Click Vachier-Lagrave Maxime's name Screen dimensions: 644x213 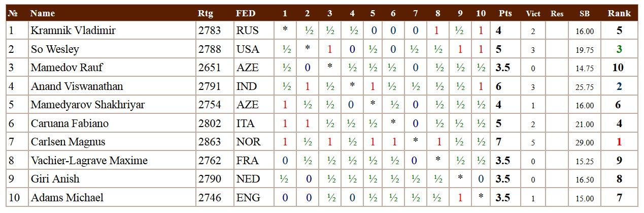(x=89, y=161)
